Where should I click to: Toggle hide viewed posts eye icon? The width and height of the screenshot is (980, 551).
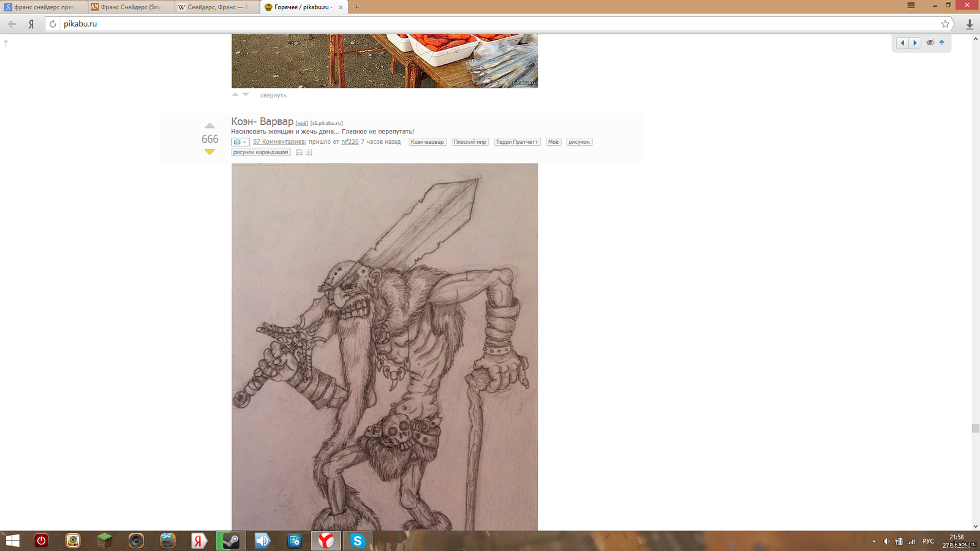(x=930, y=43)
